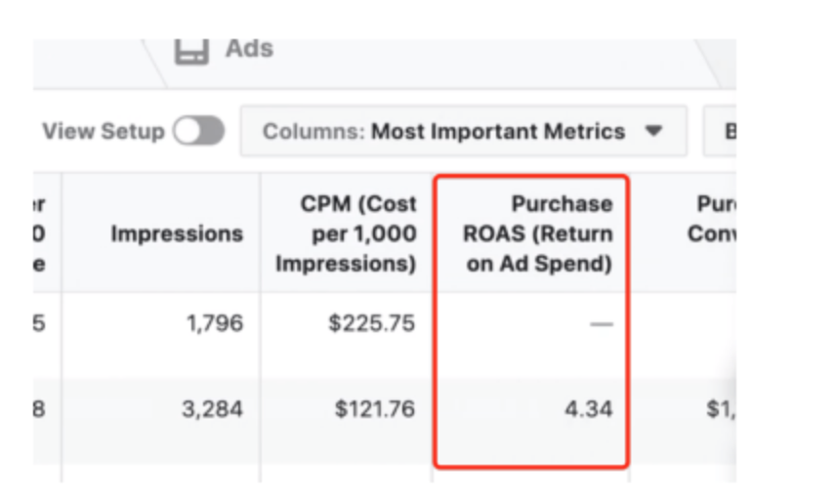Click the Ads tab icon
The image size is (836, 504).
coord(191,50)
